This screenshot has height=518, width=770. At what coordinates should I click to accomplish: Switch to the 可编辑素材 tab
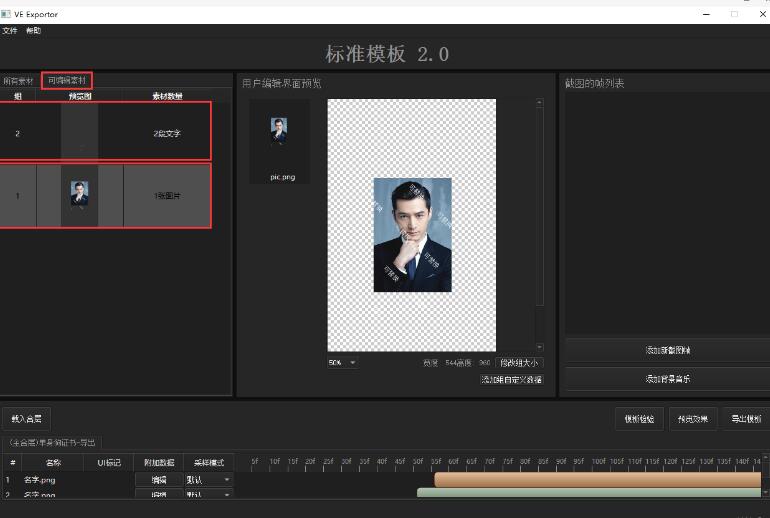(67, 81)
